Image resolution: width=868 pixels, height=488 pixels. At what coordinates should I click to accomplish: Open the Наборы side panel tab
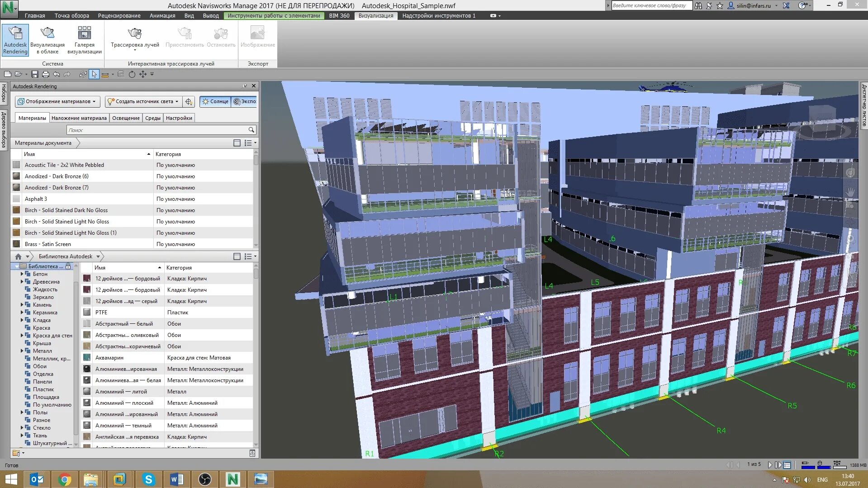(x=4, y=94)
